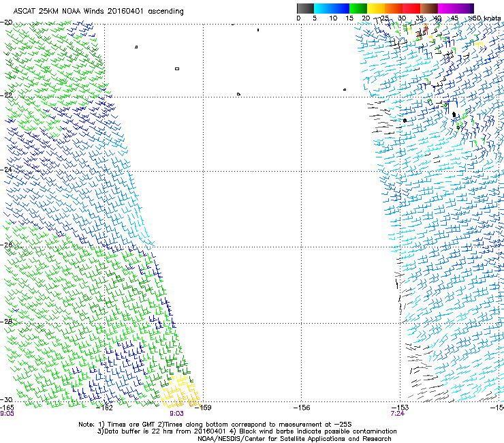Screen dimensions: 504x443
Task: Click the -28 latitude axis label
Action: [6, 321]
